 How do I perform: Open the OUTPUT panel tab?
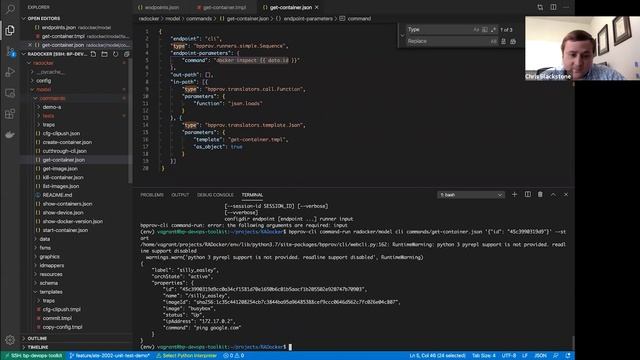coord(180,195)
